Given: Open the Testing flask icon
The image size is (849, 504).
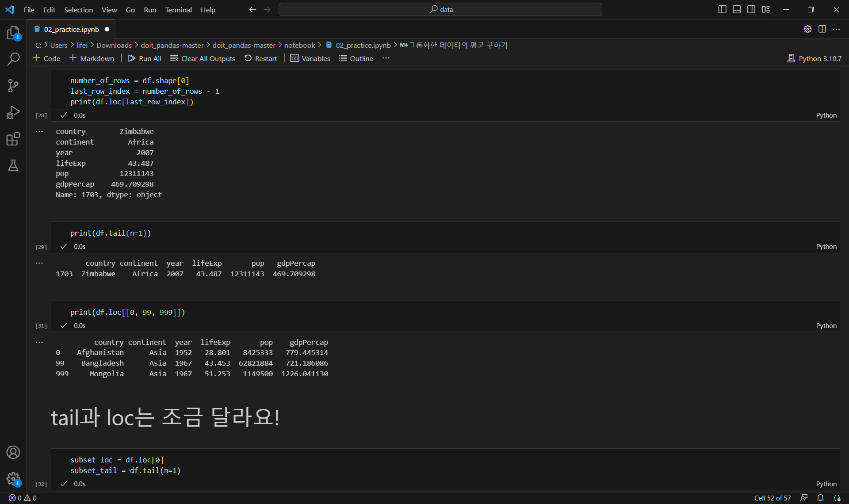Looking at the screenshot, I should click(x=13, y=165).
